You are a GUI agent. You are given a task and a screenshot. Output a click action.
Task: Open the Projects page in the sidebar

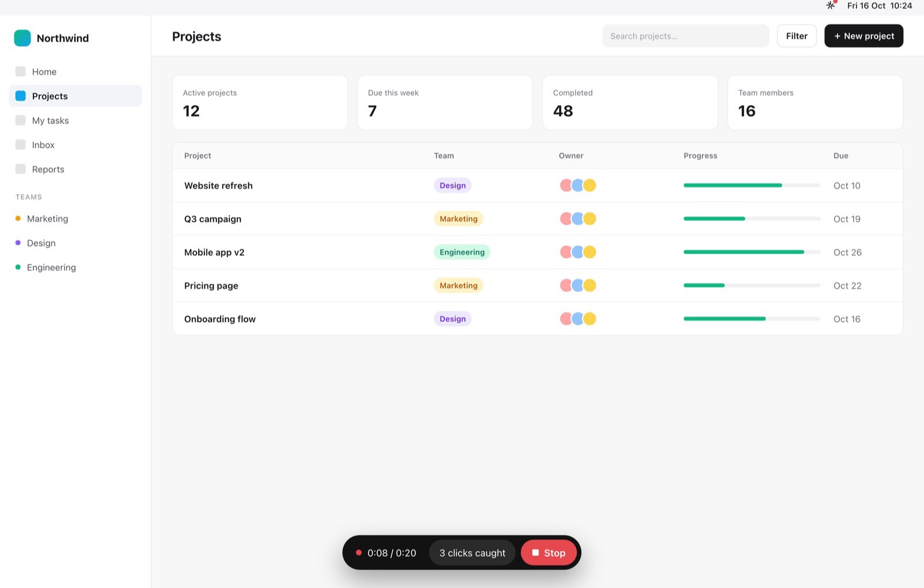[76, 96]
